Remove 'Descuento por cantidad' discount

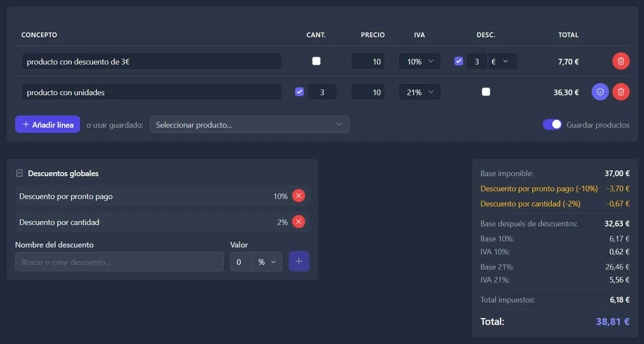point(298,222)
